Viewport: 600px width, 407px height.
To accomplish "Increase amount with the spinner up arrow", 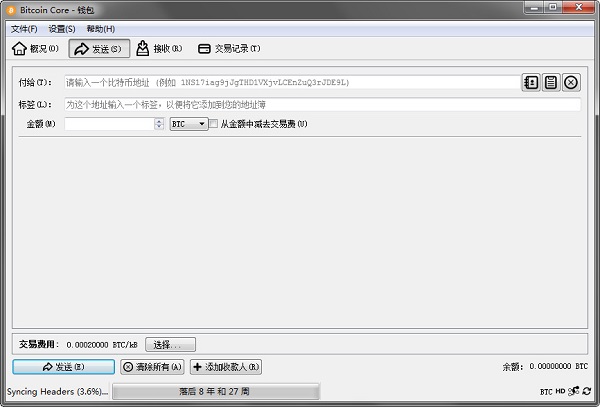I will click(x=159, y=121).
